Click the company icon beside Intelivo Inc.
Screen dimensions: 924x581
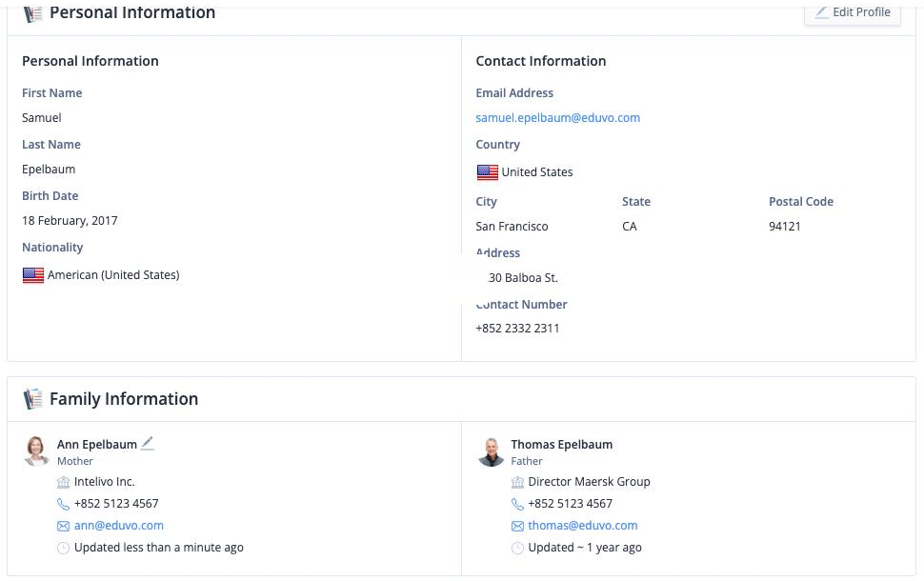click(x=63, y=483)
